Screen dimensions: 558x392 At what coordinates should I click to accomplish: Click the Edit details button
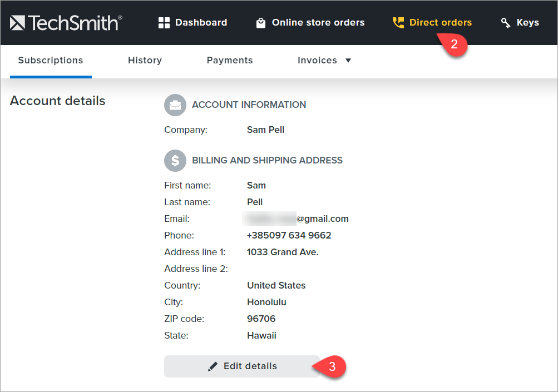(x=242, y=366)
